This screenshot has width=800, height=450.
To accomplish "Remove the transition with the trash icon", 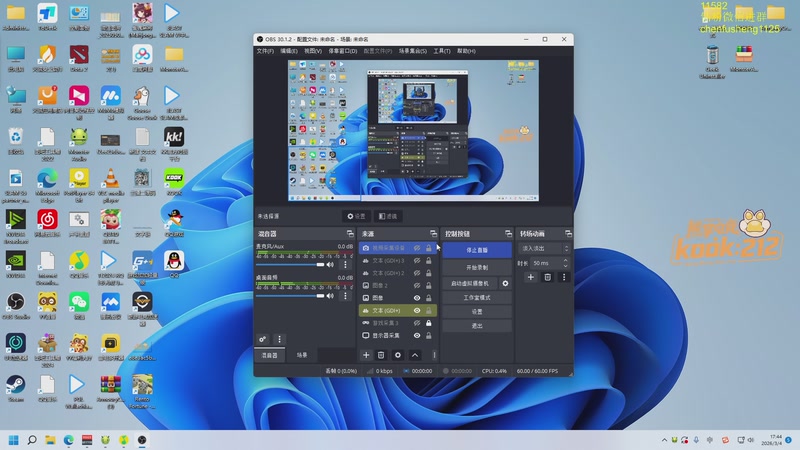I will point(547,277).
